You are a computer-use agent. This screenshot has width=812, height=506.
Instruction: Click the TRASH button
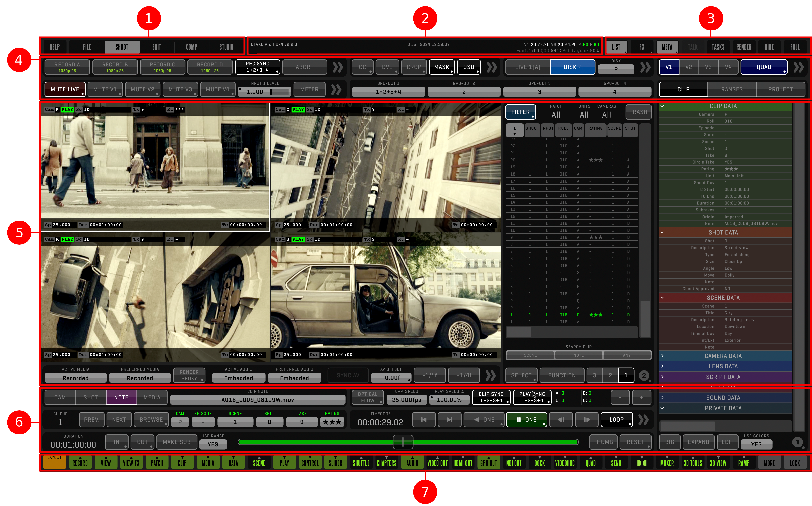tap(638, 112)
